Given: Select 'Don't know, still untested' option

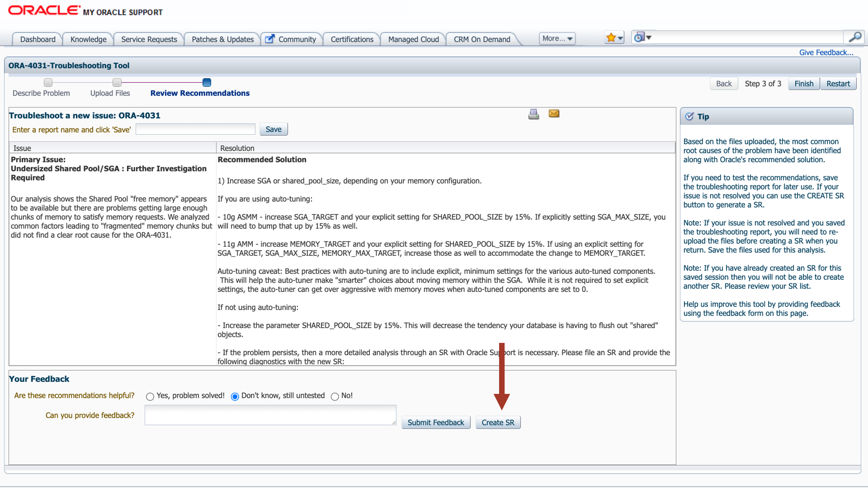Looking at the screenshot, I should tap(235, 396).
